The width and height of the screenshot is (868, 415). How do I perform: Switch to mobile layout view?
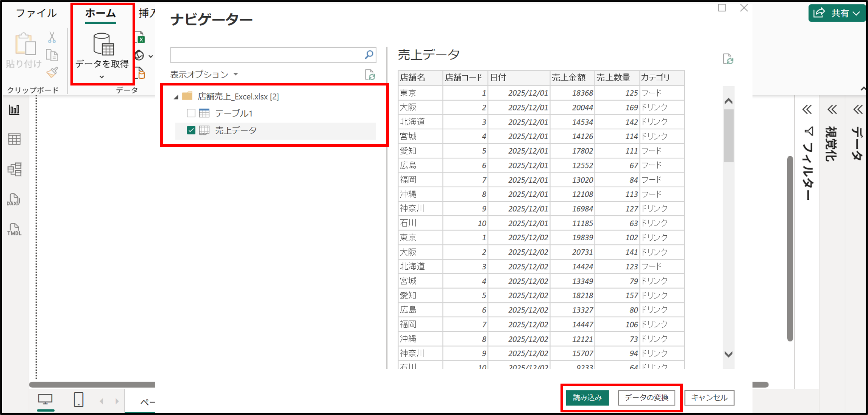(x=78, y=399)
